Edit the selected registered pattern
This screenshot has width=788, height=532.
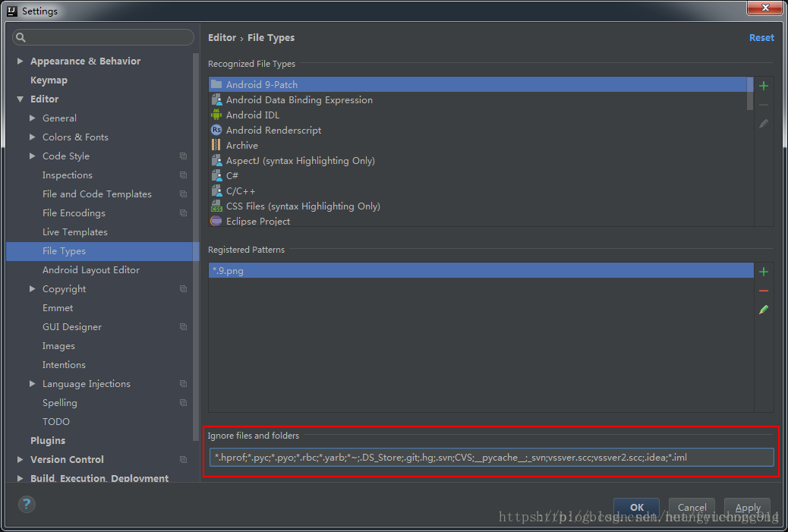[764, 310]
